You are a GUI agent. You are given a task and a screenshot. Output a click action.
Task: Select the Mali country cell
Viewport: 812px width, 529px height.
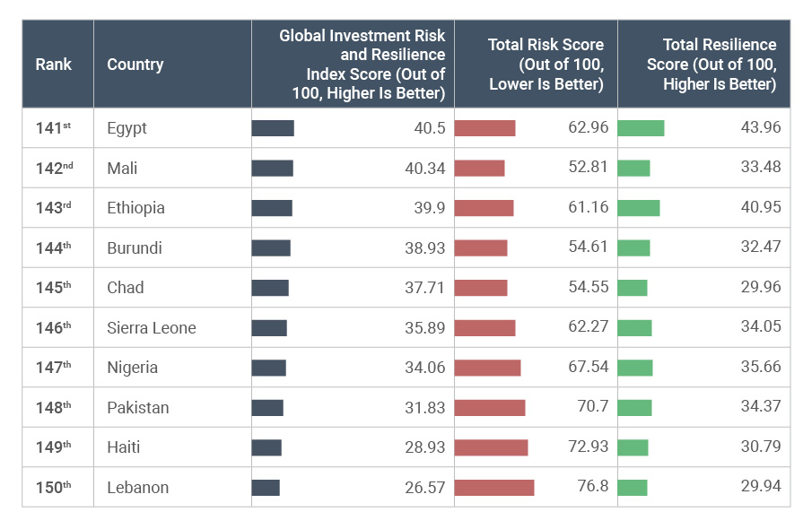tap(122, 168)
